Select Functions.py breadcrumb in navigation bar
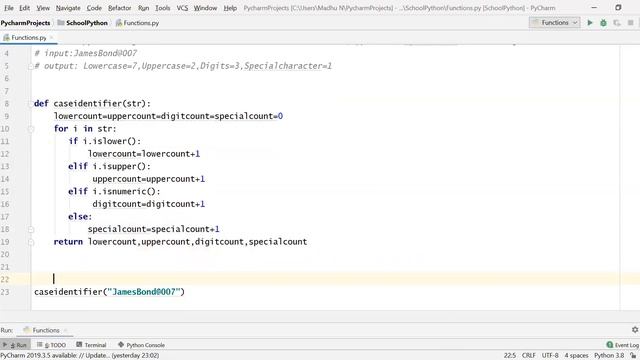 tap(137, 23)
